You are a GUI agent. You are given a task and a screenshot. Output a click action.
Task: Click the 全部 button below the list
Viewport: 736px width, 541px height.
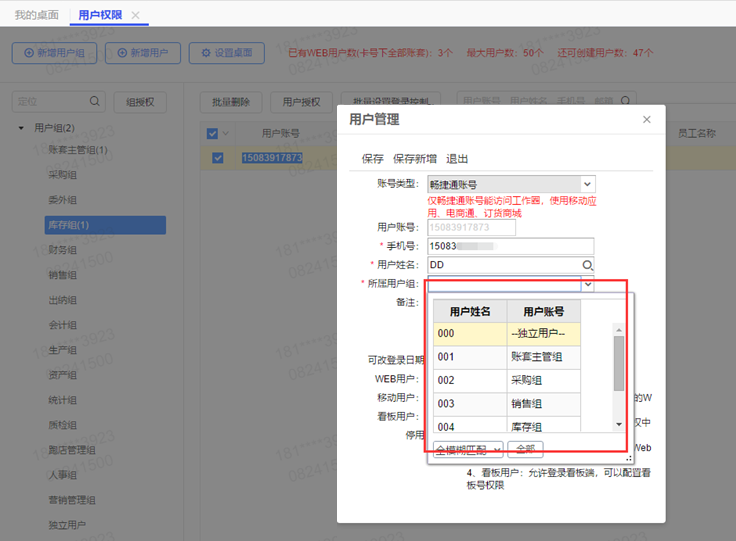525,450
